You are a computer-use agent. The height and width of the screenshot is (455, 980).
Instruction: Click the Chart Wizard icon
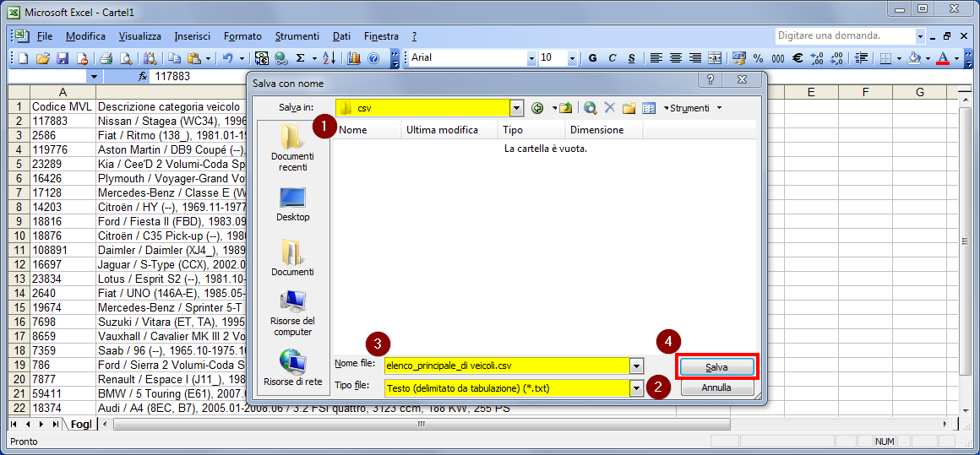(x=354, y=58)
